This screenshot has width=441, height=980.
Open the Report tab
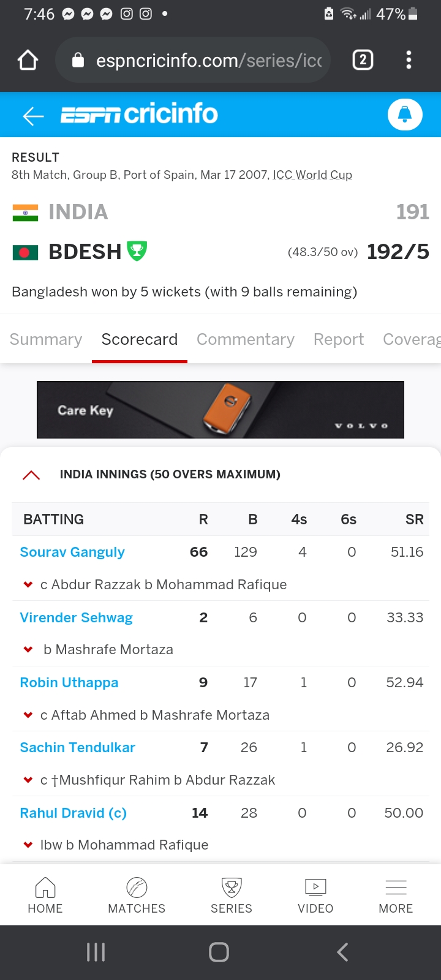pyautogui.click(x=338, y=339)
